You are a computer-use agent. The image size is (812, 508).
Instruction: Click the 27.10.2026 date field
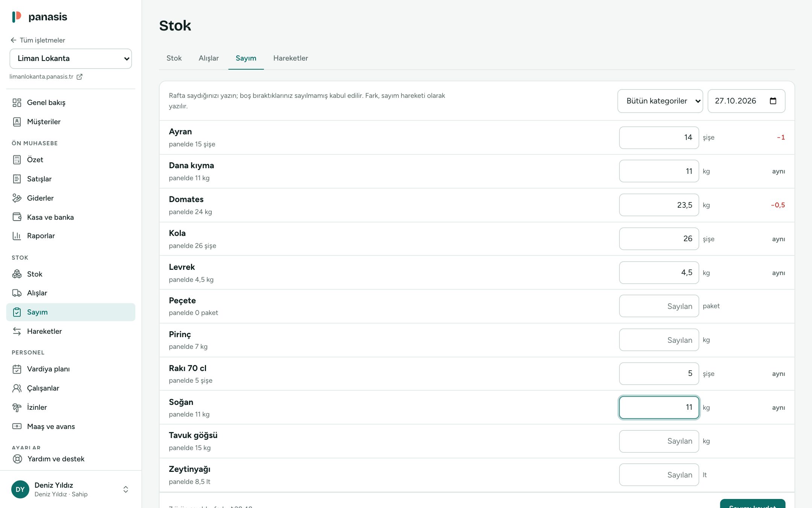tap(746, 101)
